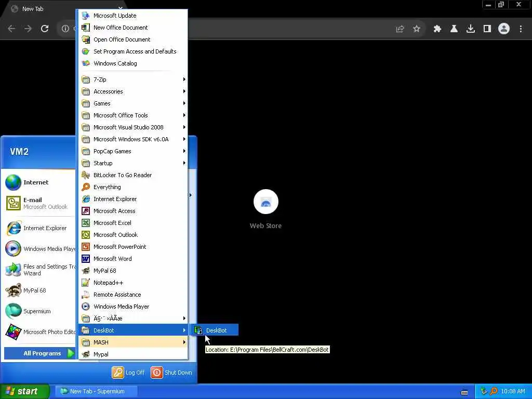Click the Internet globe icon in Start menu
Screen dimensions: 532x399
tap(13, 182)
